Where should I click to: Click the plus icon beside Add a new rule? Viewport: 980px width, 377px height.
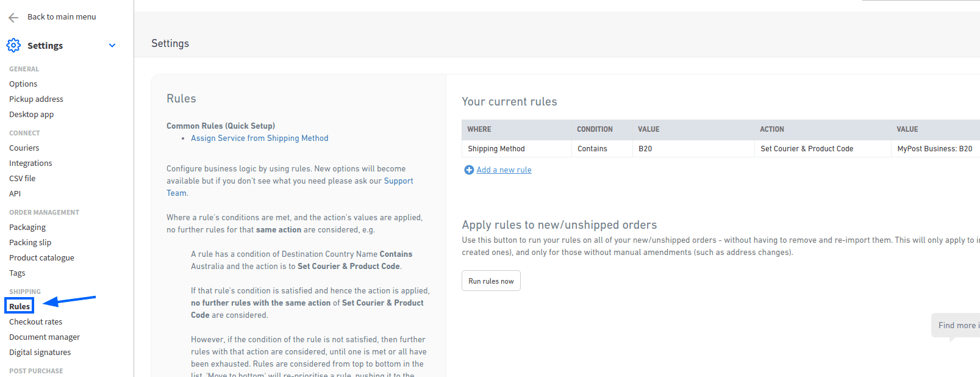click(x=469, y=170)
